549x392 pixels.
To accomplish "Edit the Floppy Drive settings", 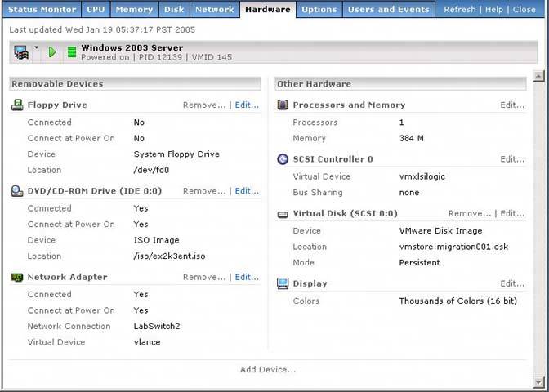I will [247, 105].
